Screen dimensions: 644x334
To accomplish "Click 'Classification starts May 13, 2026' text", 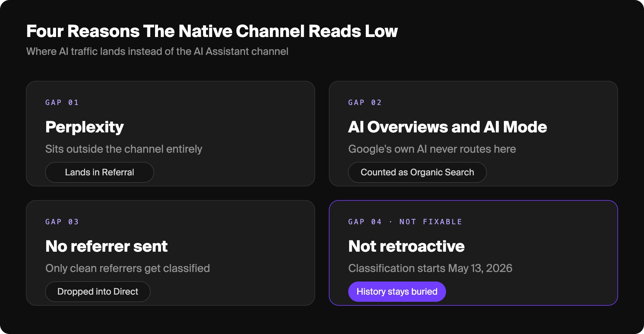I will pos(430,268).
